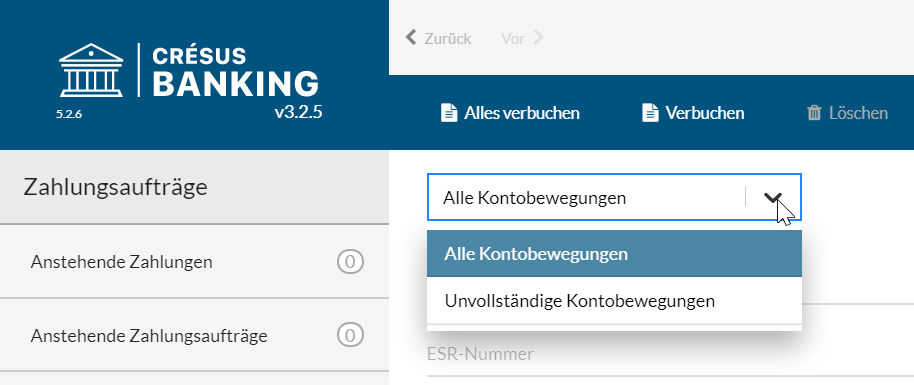
Task: Click the 0 badge beside Anstehende Zahlungsaufträge
Action: (350, 335)
